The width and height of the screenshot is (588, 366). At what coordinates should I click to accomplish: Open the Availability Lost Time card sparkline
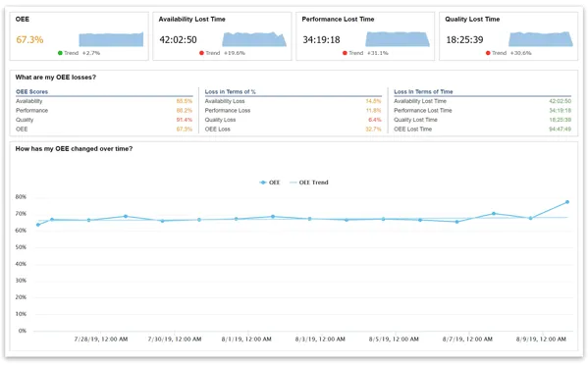tap(254, 39)
